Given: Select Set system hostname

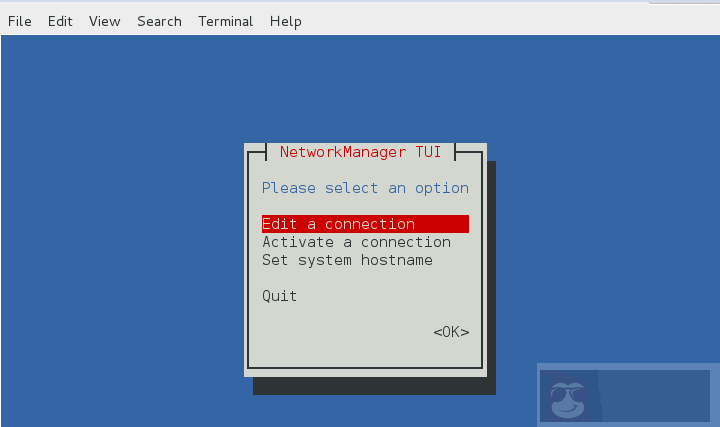Looking at the screenshot, I should coord(347,260).
